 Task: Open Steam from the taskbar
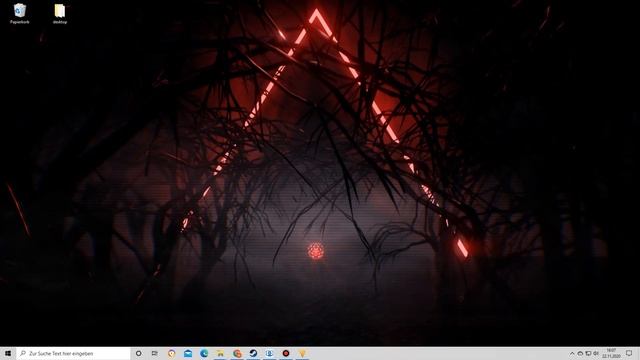(253, 353)
